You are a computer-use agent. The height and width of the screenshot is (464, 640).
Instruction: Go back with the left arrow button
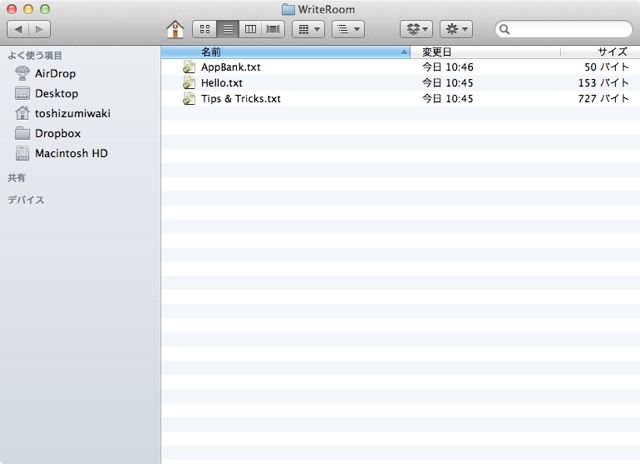(18, 29)
